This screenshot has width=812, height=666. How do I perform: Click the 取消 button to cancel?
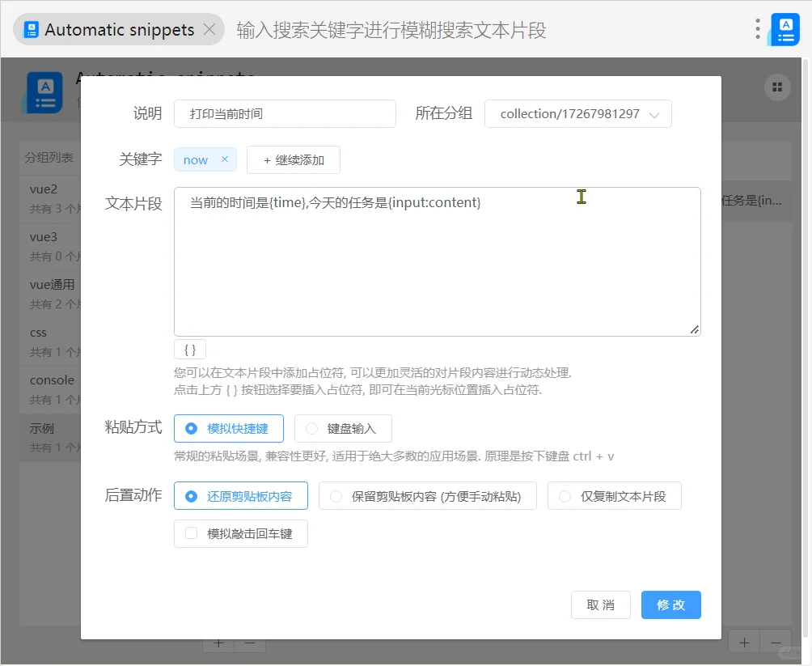click(600, 604)
